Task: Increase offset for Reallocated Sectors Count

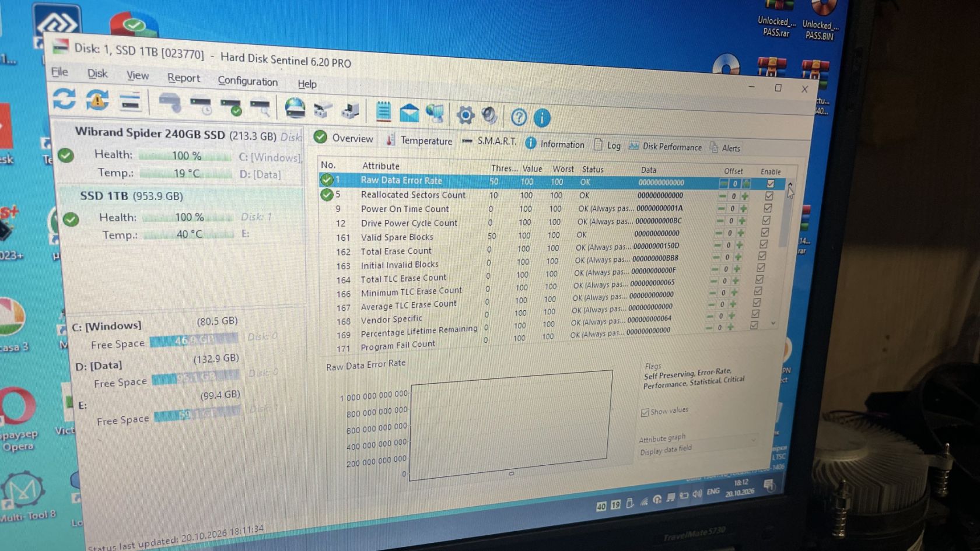Action: (x=745, y=196)
